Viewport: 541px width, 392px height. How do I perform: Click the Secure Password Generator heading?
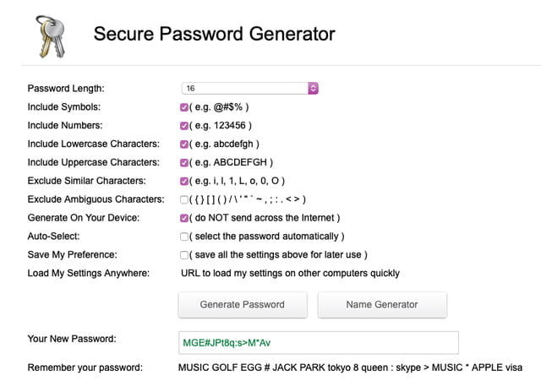[x=214, y=35]
